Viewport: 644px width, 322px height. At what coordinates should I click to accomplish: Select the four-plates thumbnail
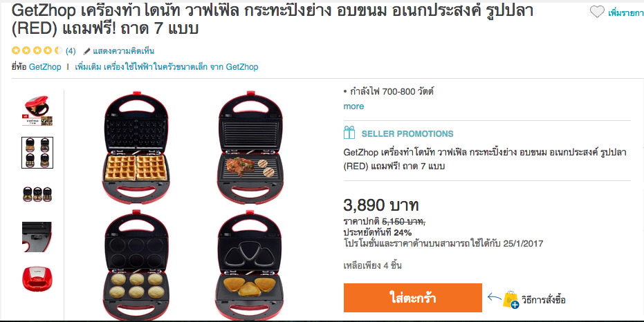[37, 153]
